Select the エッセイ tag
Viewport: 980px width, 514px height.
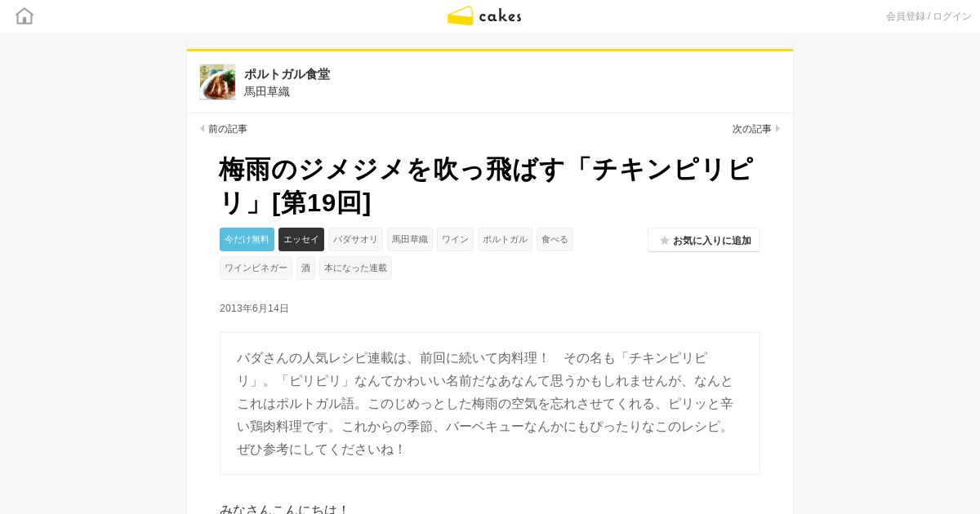301,239
